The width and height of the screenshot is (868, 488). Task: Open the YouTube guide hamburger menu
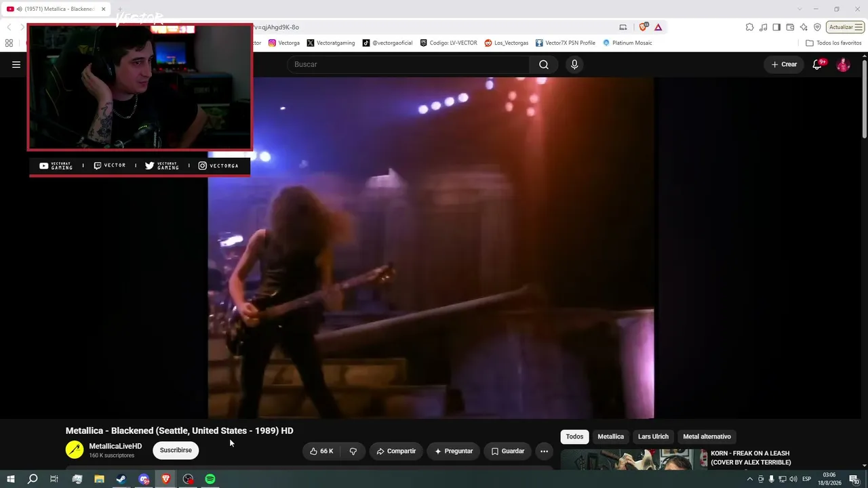pyautogui.click(x=16, y=64)
